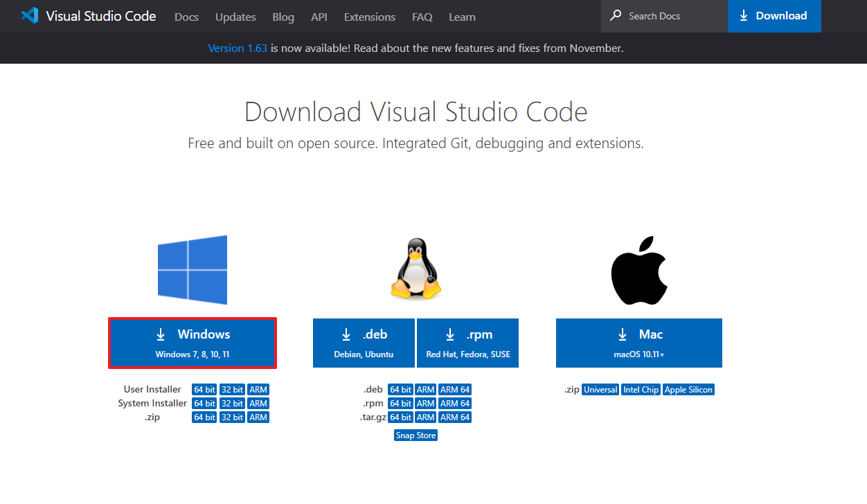Download Linux .rpm ARM
867x504 pixels.
[426, 404]
